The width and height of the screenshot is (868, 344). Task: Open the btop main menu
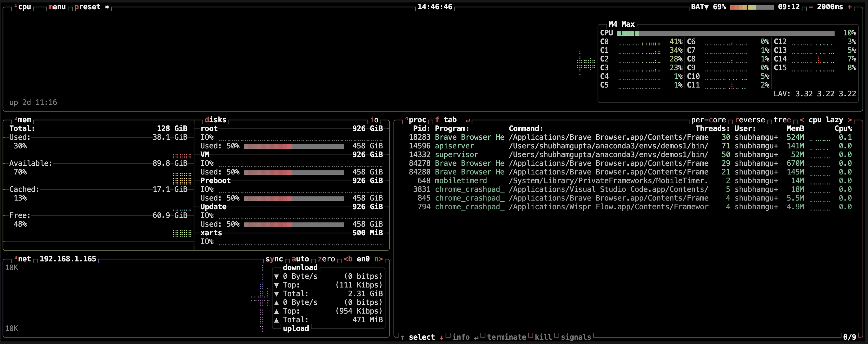click(x=56, y=7)
